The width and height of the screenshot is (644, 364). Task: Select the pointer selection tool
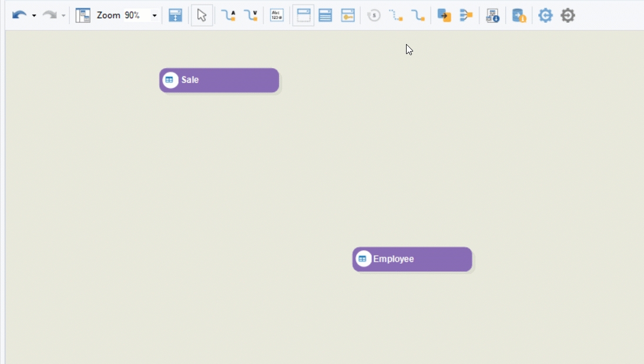202,15
